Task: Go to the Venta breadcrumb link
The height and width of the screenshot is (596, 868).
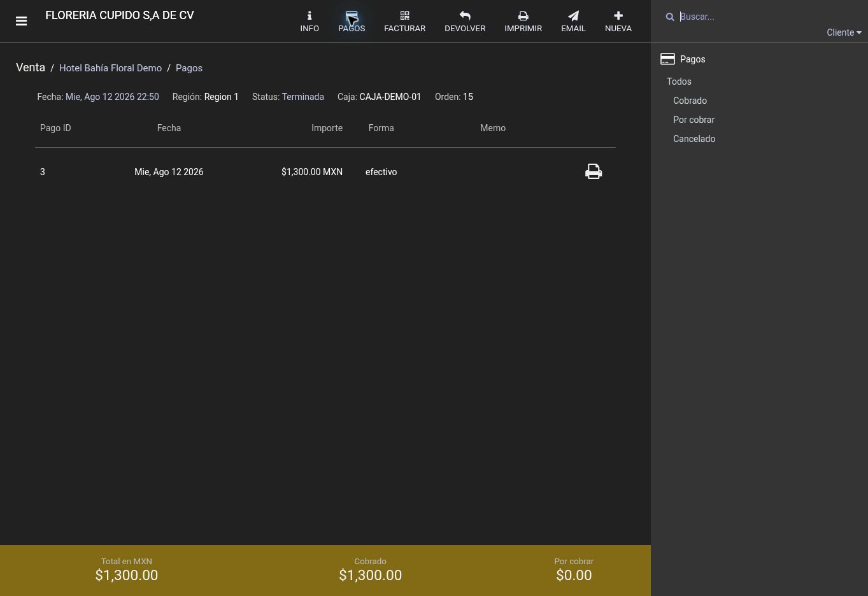Action: pos(31,67)
